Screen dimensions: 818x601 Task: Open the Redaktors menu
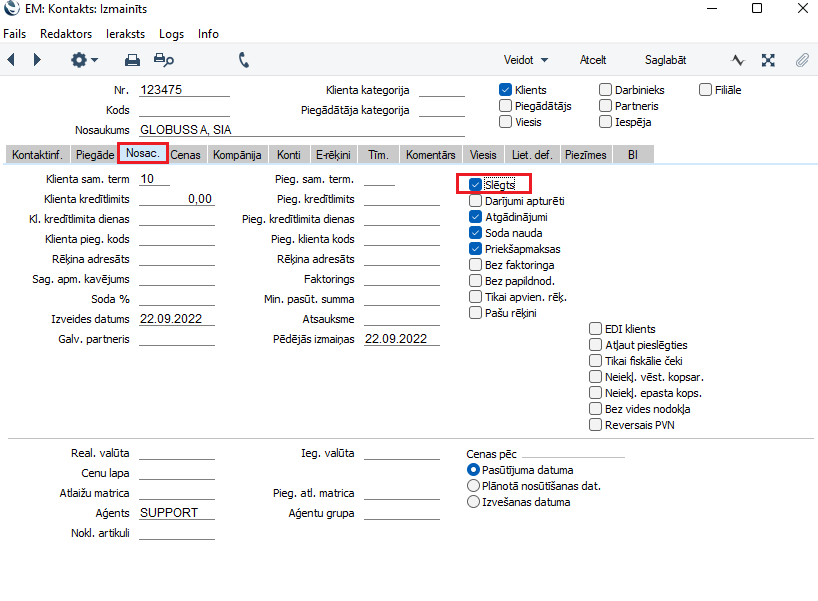click(x=66, y=33)
